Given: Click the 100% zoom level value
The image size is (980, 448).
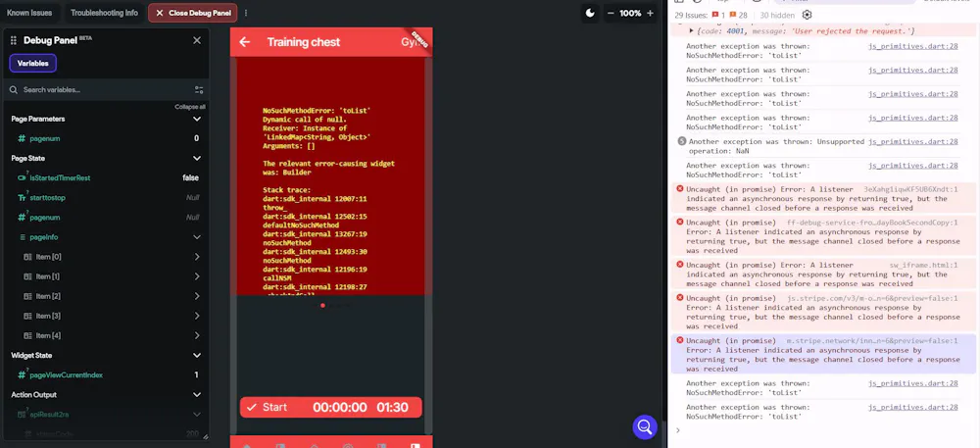Looking at the screenshot, I should (630, 13).
